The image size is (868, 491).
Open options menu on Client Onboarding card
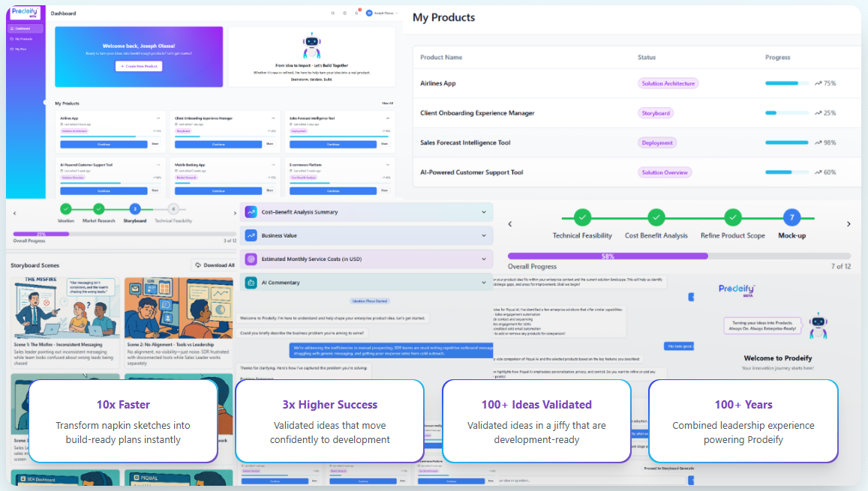click(x=273, y=118)
